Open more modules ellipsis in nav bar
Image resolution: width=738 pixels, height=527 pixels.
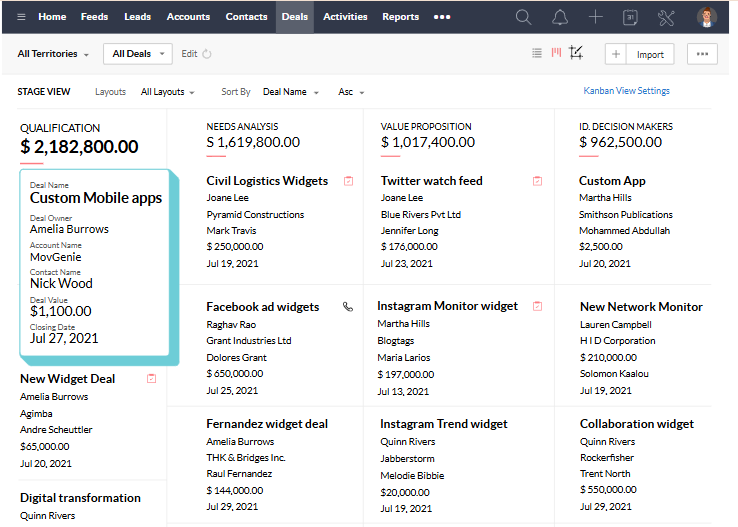click(442, 17)
